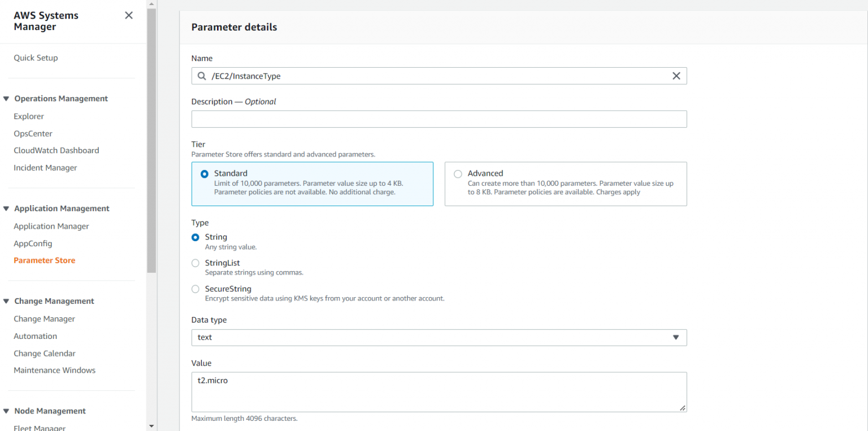Select the String type radio button
Viewport: 868px width, 431px height.
tap(196, 237)
